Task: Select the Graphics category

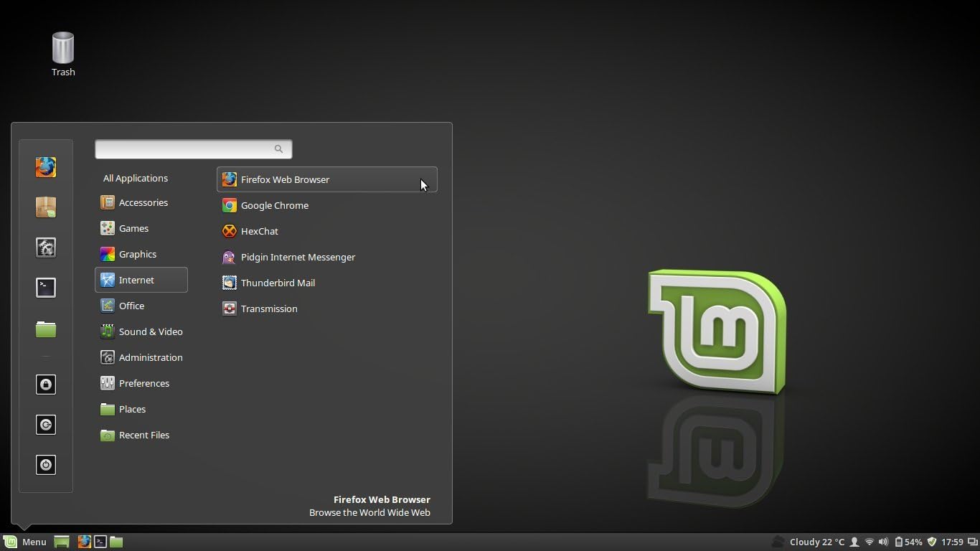Action: tap(136, 254)
